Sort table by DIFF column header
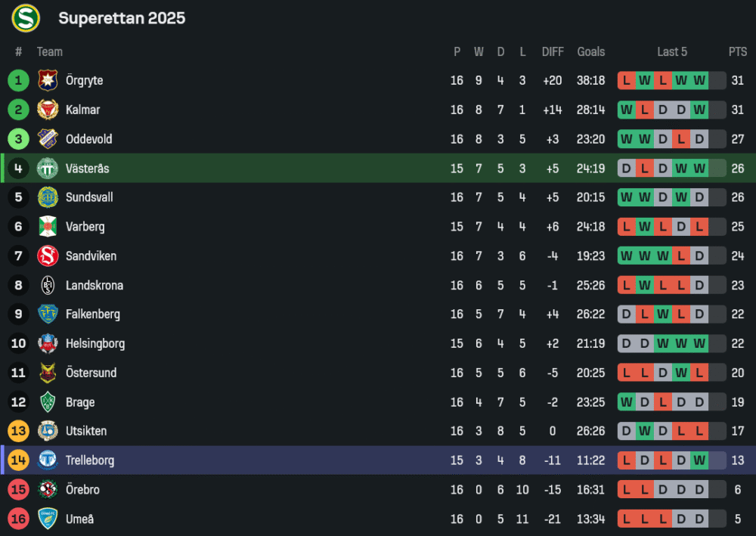Viewport: 756px width, 536px height. pyautogui.click(x=553, y=51)
